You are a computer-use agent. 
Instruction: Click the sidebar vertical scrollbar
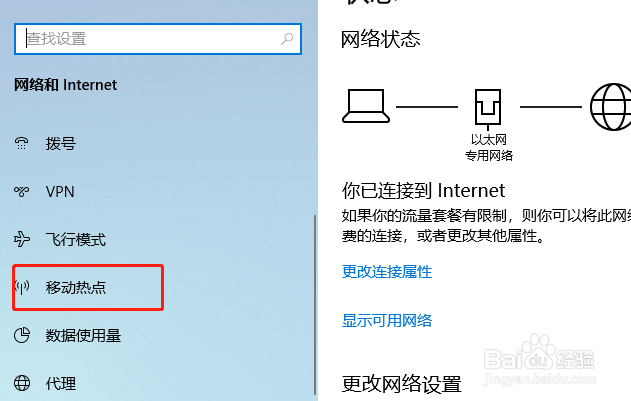315,305
